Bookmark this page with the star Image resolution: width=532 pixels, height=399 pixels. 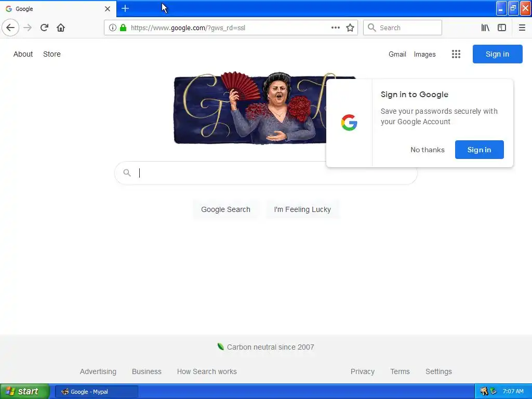point(350,28)
